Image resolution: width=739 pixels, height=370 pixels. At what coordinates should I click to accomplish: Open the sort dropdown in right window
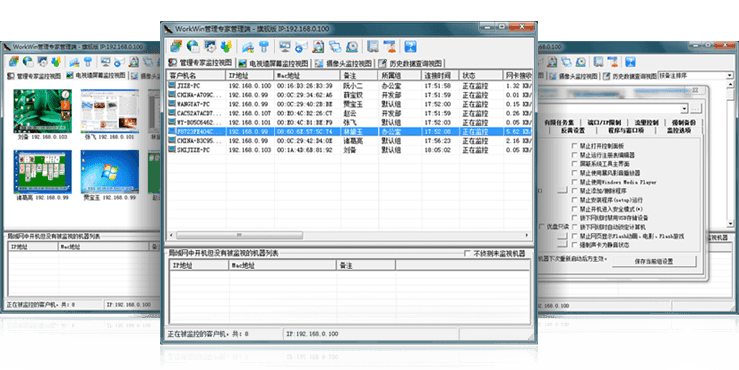pos(730,75)
